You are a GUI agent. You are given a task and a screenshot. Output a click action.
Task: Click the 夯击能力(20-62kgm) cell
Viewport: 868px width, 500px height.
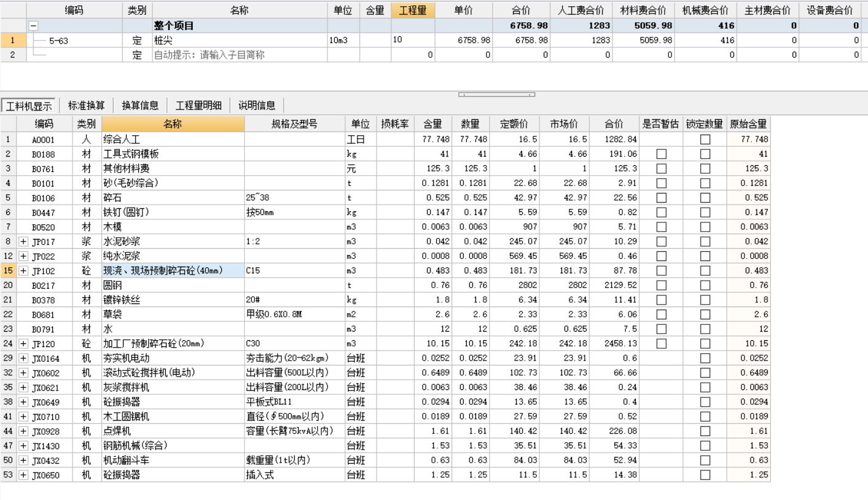[x=294, y=358]
